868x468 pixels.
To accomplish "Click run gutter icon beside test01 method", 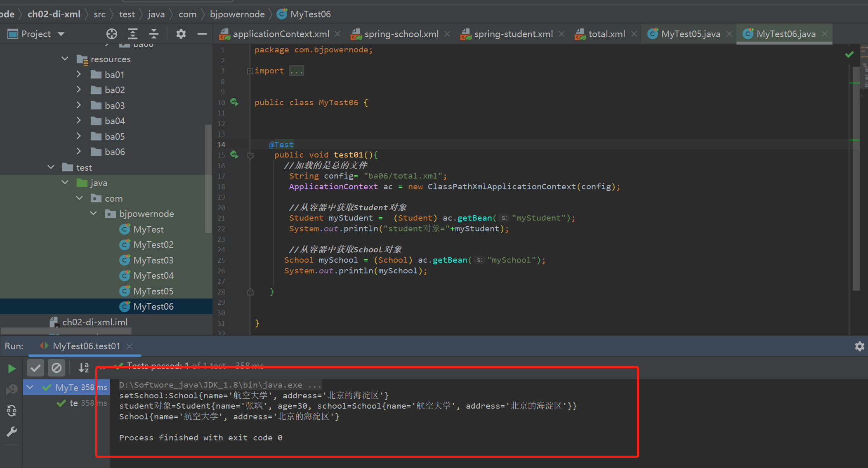I will (x=234, y=155).
